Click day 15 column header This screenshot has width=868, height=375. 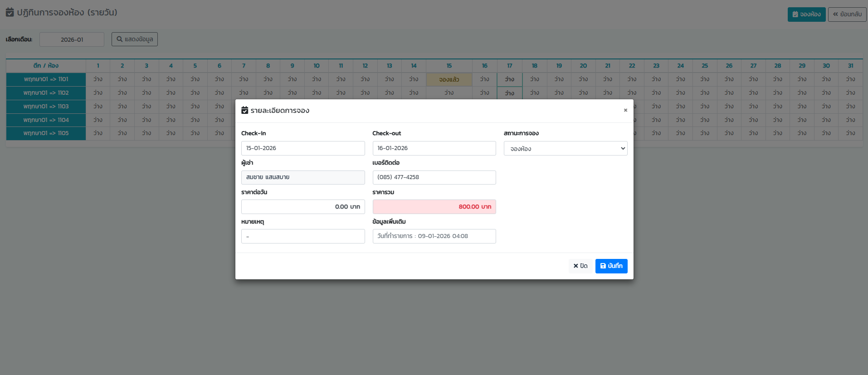click(x=449, y=66)
